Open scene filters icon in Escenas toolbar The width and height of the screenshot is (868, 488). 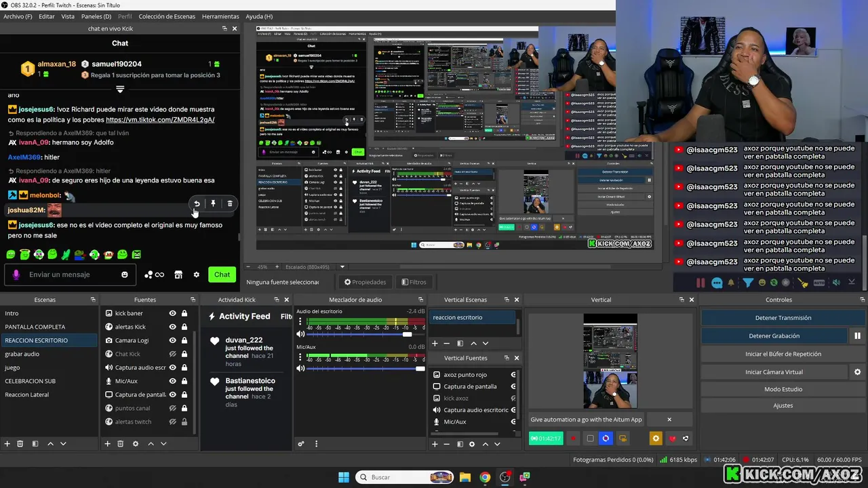click(35, 443)
